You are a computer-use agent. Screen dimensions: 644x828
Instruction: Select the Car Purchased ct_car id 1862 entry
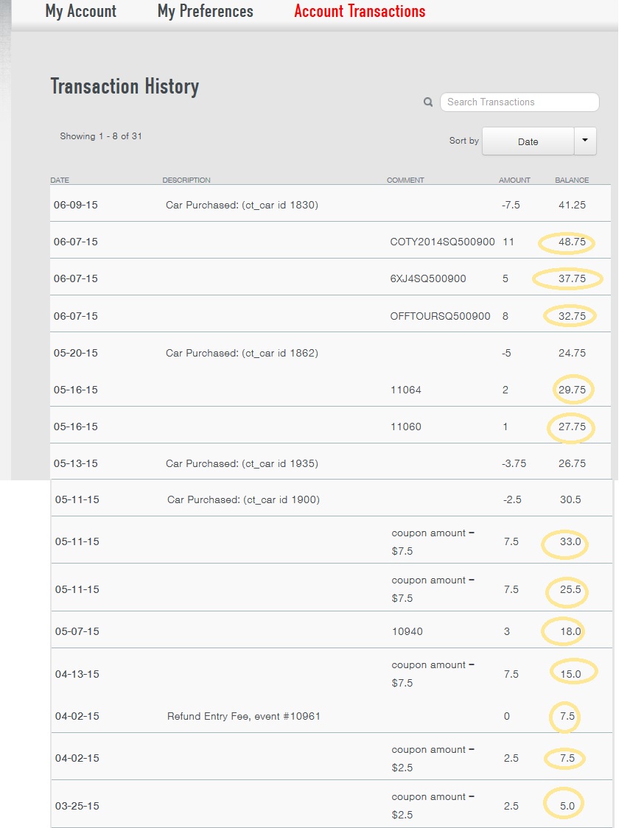tap(242, 353)
